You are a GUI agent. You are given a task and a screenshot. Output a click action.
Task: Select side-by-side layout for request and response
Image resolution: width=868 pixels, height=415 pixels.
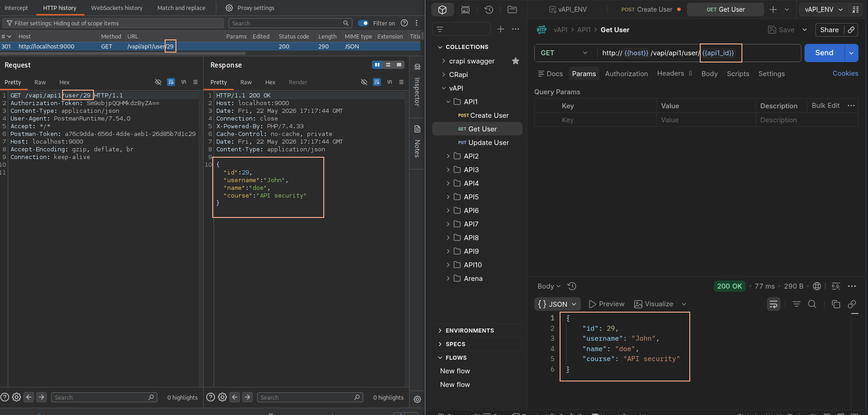point(377,65)
